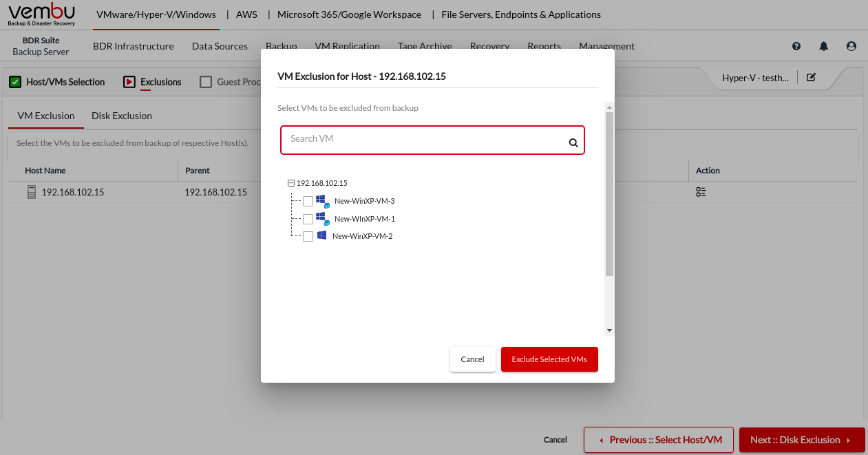The image size is (868, 455).
Task: Check the New-WinXP-VM-3 checkbox
Action: point(308,201)
